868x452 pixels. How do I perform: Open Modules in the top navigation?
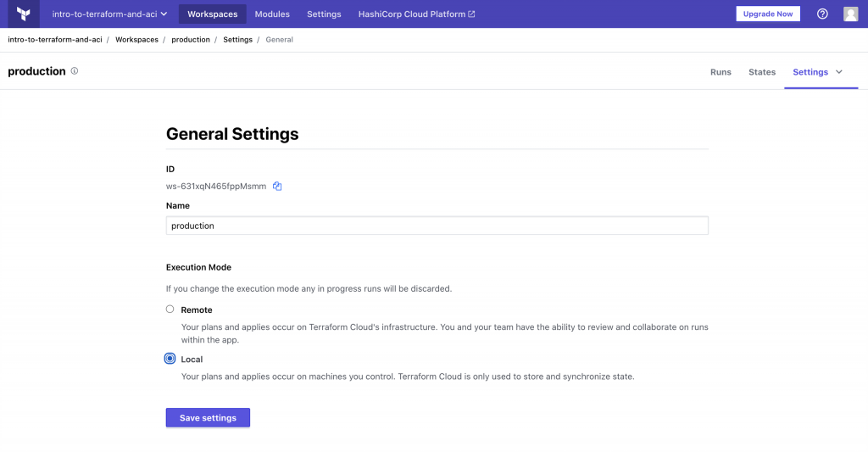pyautogui.click(x=272, y=14)
